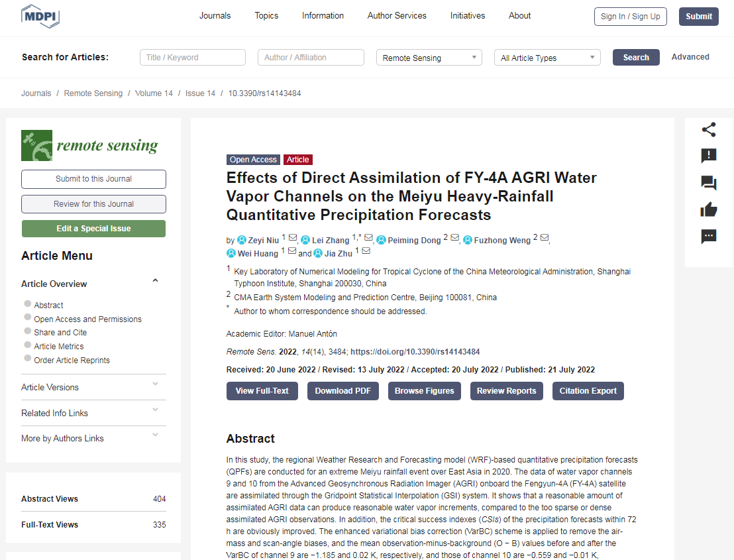Open the Remote Sensing journal dropdown

[x=429, y=58]
